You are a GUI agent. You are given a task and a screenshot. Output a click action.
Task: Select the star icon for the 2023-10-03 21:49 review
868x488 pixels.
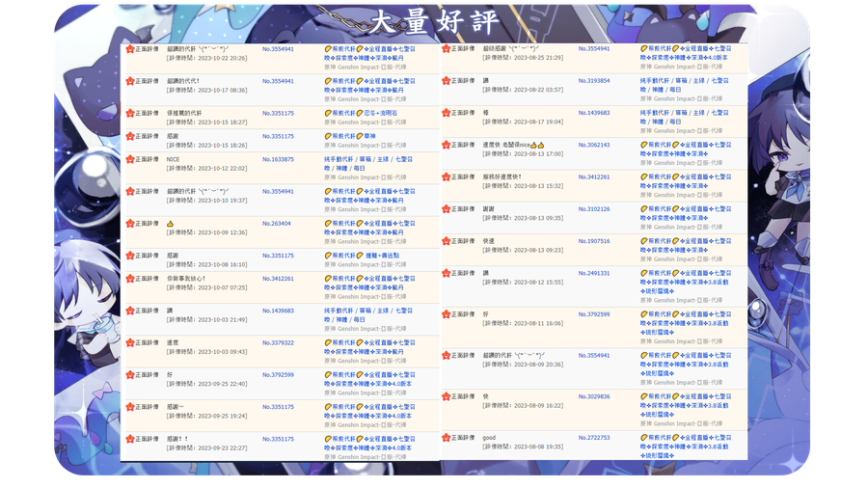pyautogui.click(x=130, y=311)
